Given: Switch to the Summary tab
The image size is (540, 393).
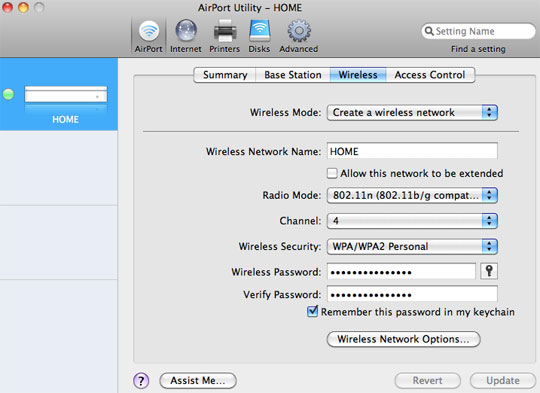Looking at the screenshot, I should point(225,75).
